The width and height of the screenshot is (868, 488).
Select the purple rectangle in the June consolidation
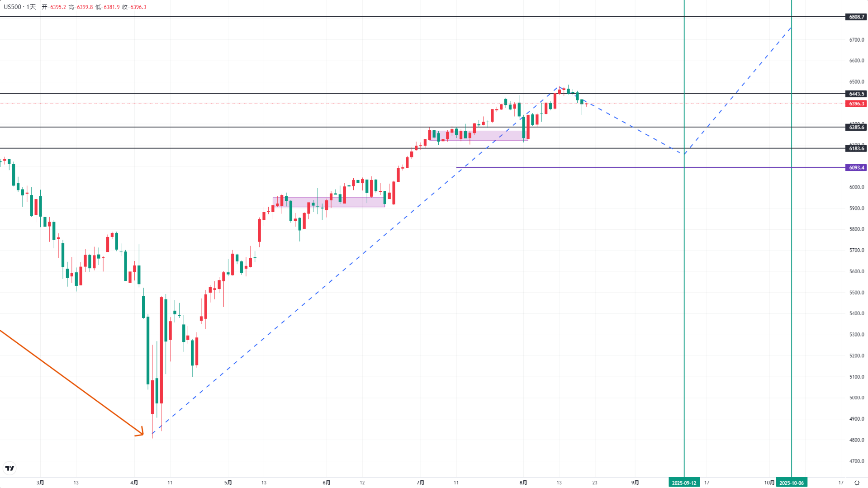pyautogui.click(x=328, y=202)
